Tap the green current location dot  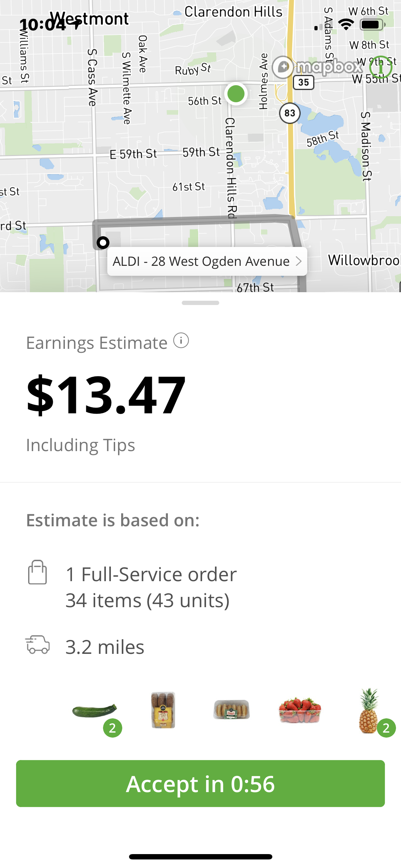coord(236,94)
